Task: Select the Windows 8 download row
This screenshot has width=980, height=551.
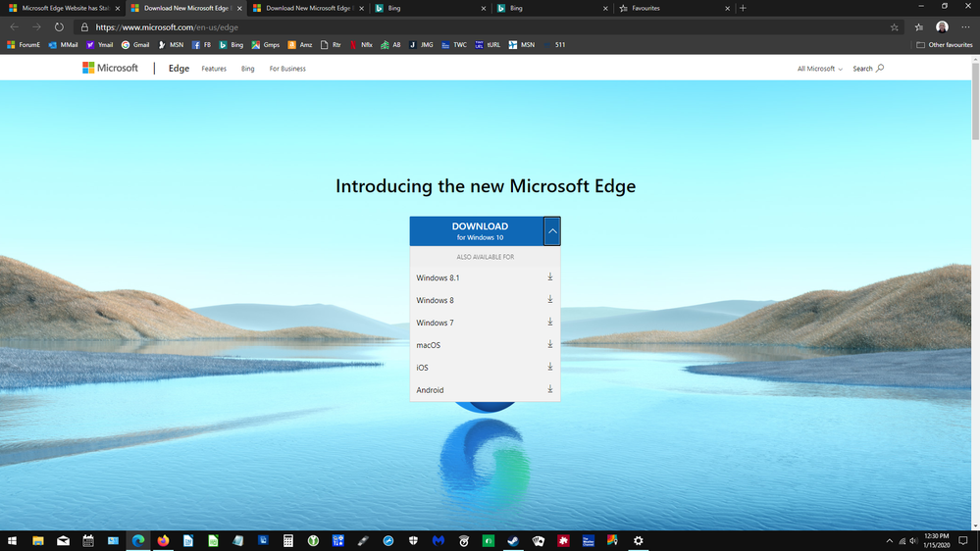Action: [x=485, y=300]
